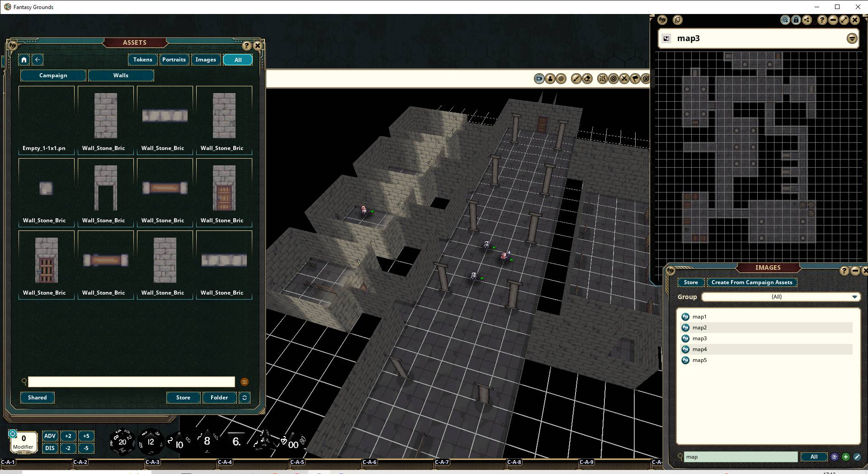Viewport: 868px width, 474px height.
Task: Select the paintbrush draw tool
Action: point(576,79)
